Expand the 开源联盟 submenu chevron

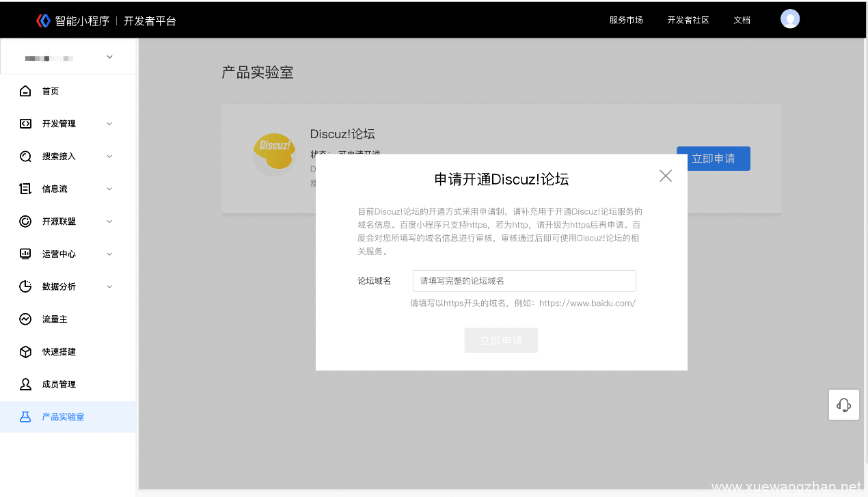[x=109, y=221]
